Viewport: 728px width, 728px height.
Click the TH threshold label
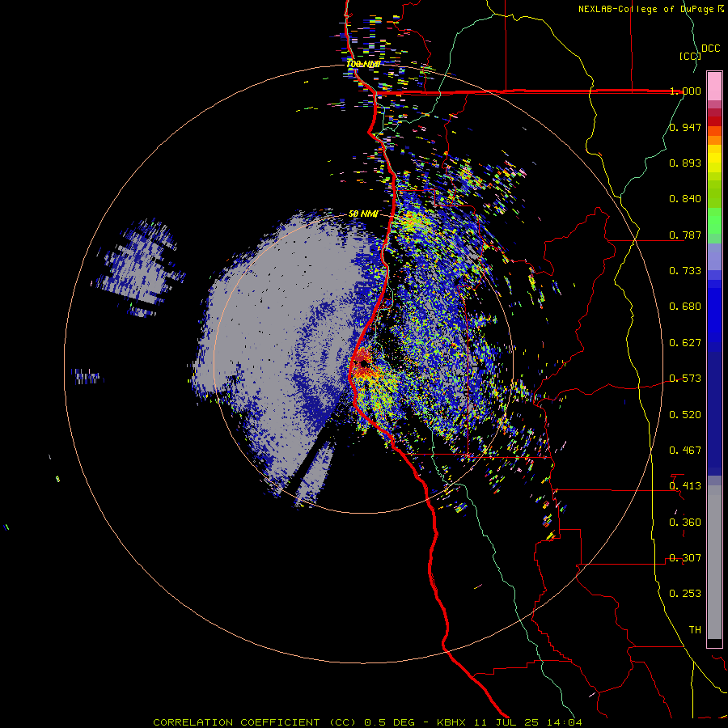tap(695, 630)
